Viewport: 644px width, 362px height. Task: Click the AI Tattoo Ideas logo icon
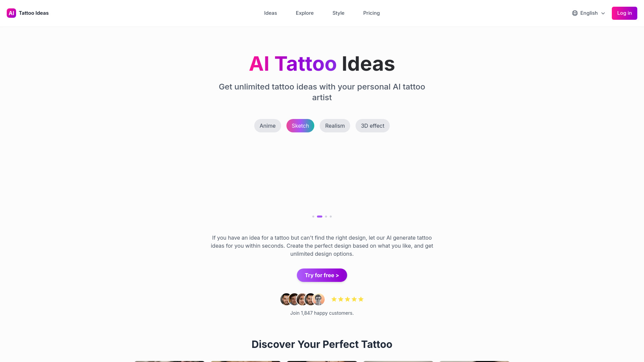click(x=11, y=13)
